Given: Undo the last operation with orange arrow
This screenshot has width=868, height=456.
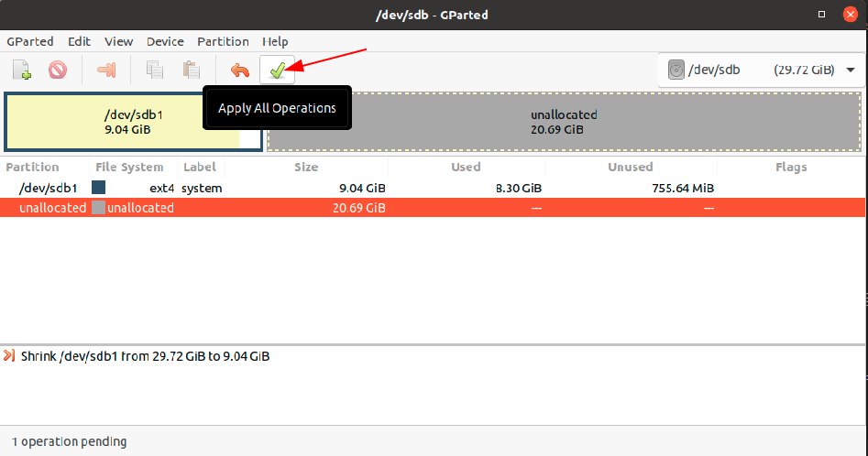Looking at the screenshot, I should click(240, 70).
